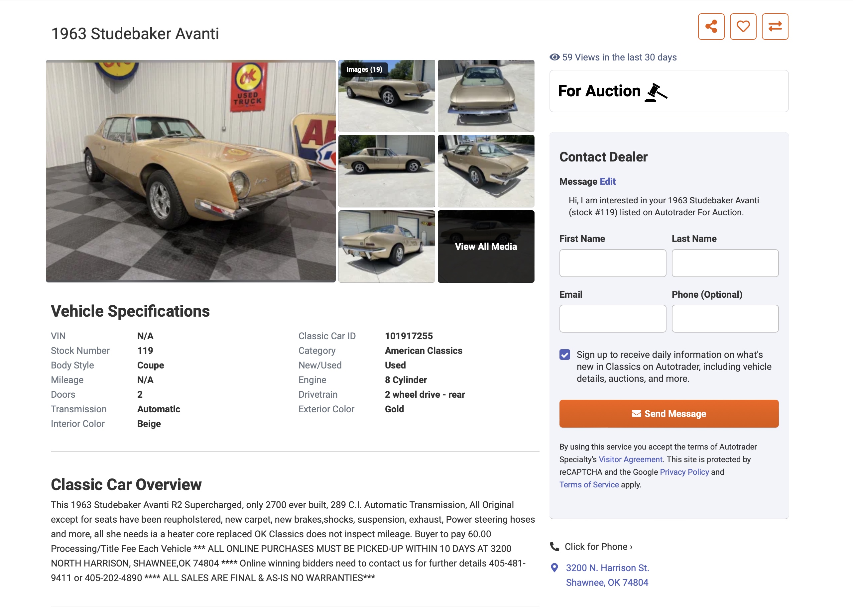The height and width of the screenshot is (616, 853).
Task: Open the main Avanti showroom photo
Action: (191, 171)
